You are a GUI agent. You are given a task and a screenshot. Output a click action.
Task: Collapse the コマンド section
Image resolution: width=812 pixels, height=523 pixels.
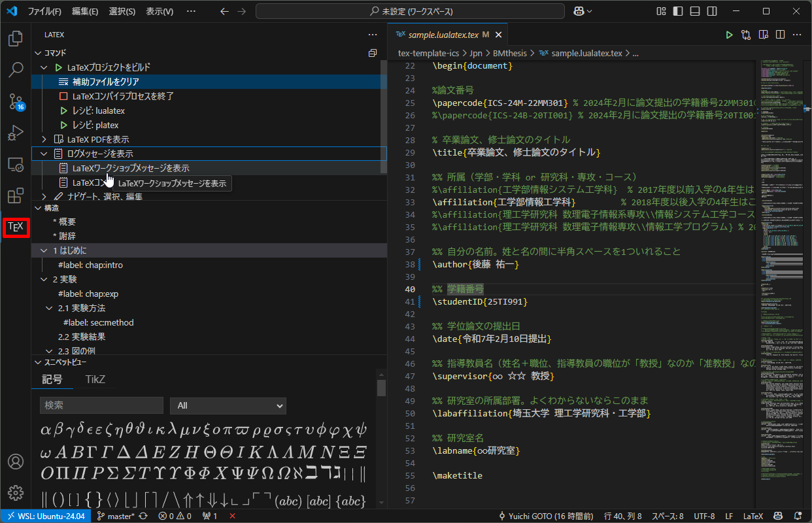tap(37, 53)
